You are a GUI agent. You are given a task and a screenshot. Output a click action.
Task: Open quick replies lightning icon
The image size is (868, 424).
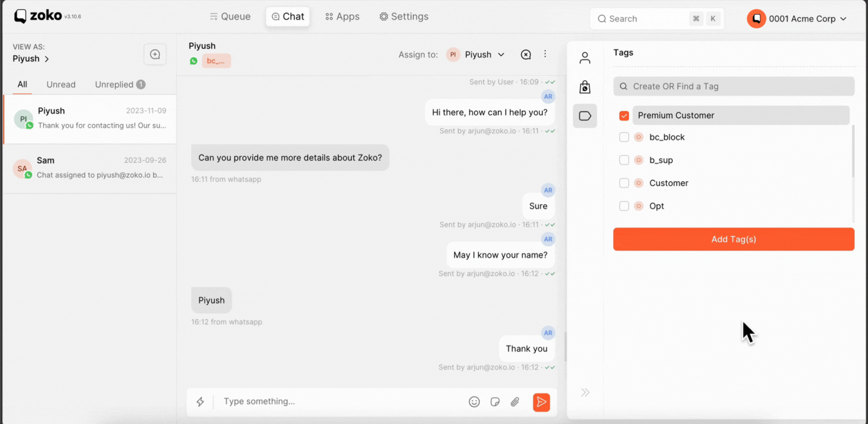pyautogui.click(x=200, y=402)
